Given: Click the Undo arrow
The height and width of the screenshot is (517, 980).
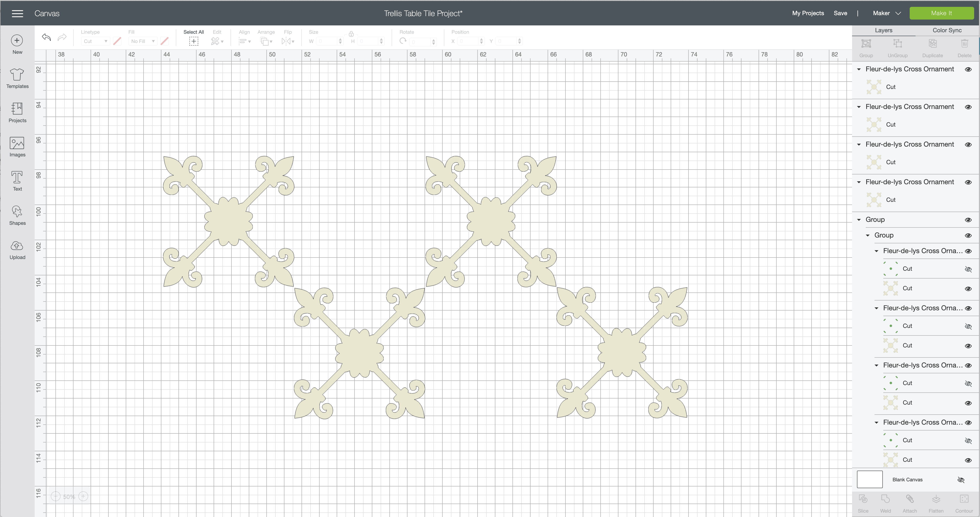Looking at the screenshot, I should coord(46,37).
